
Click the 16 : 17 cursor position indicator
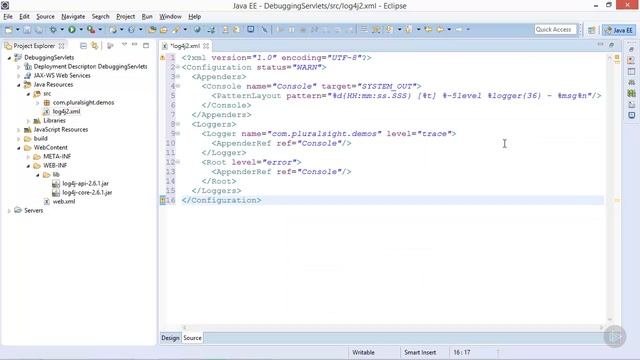462,352
